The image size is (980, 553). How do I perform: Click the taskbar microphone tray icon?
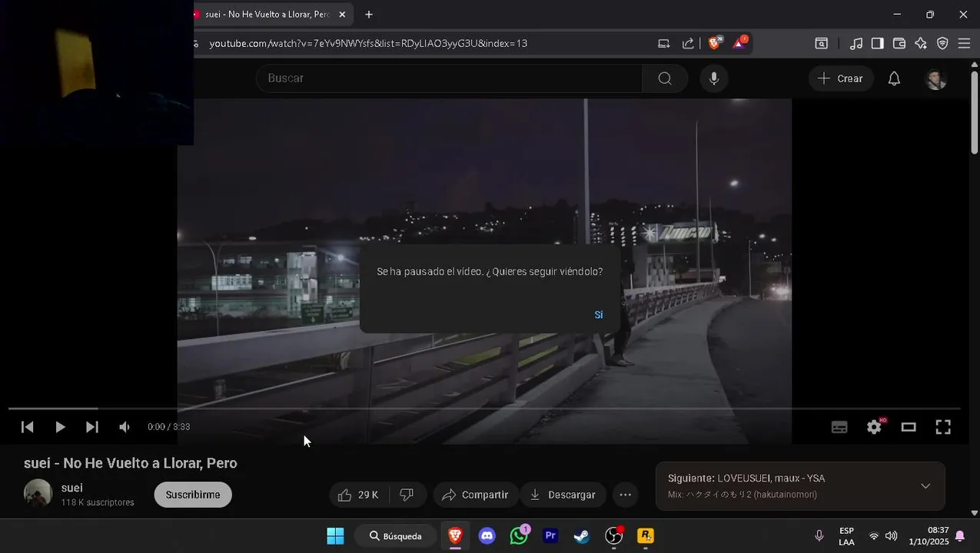(x=819, y=536)
